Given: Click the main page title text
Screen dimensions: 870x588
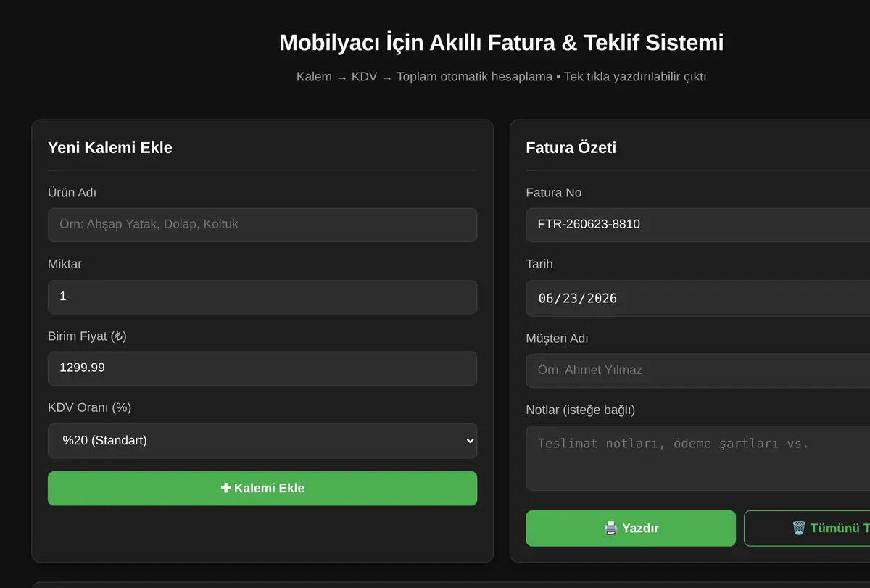Looking at the screenshot, I should pos(501,43).
